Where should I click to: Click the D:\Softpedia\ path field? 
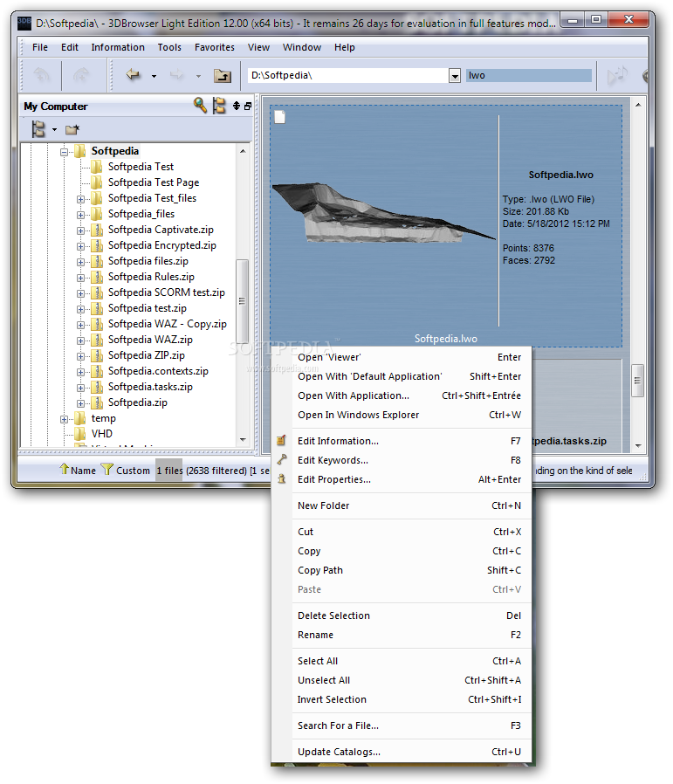point(348,75)
